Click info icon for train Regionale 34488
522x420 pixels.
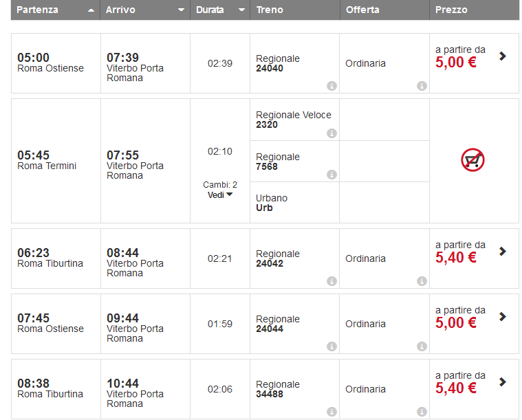[x=331, y=412]
